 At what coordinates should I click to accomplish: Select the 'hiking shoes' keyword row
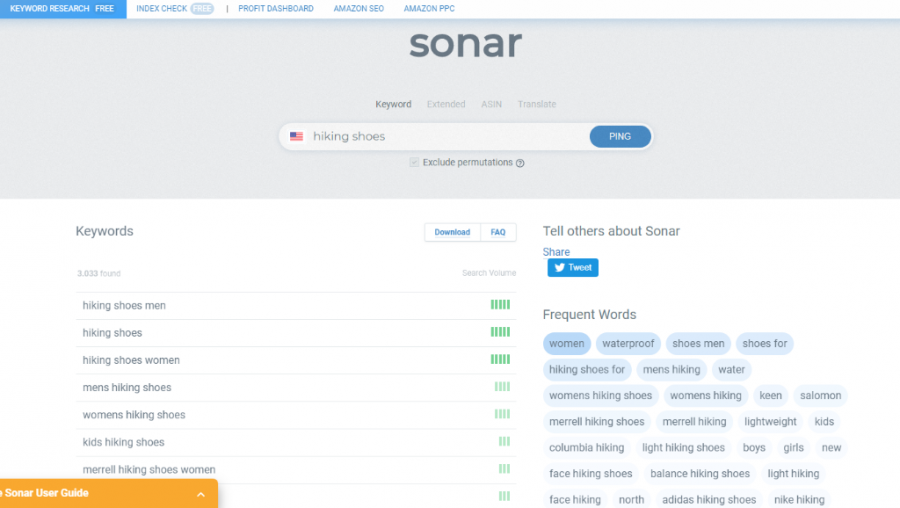pos(296,333)
